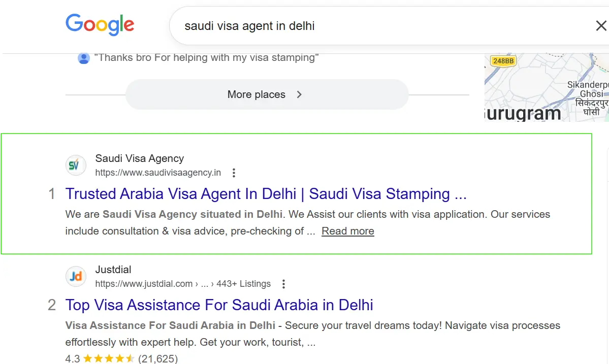The width and height of the screenshot is (609, 364).
Task: Open Trusted Arabia Visa Agent In Delhi link
Action: click(266, 194)
